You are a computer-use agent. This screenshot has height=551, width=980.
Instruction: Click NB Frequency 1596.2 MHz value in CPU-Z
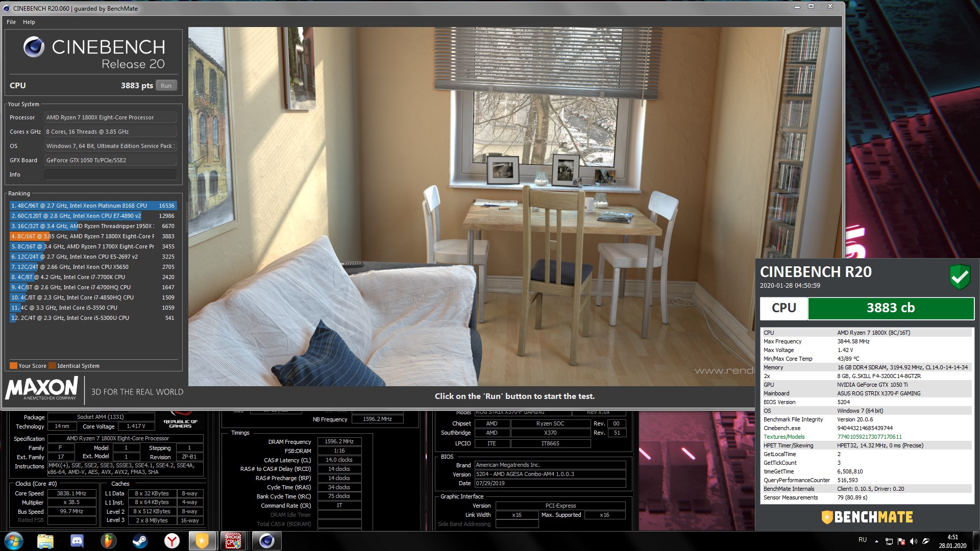pos(377,419)
